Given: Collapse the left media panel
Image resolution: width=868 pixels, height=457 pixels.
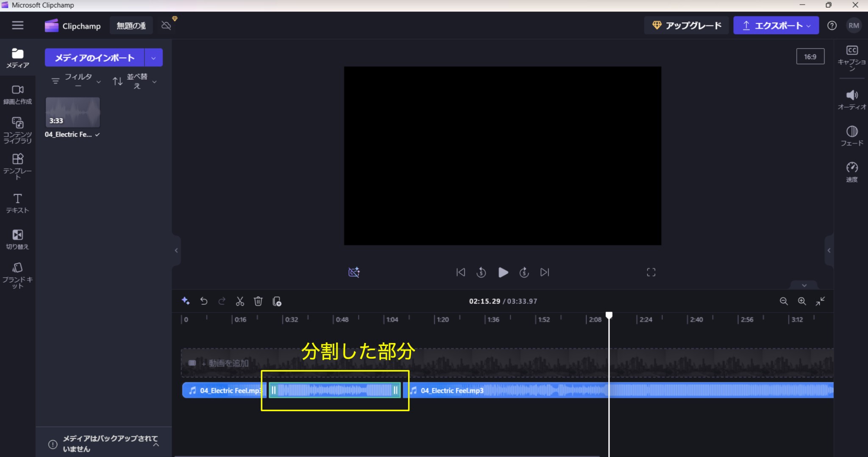Looking at the screenshot, I should (x=176, y=251).
